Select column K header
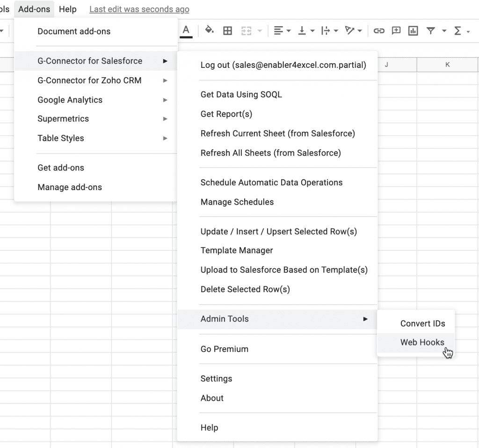479x448 pixels. 448,65
